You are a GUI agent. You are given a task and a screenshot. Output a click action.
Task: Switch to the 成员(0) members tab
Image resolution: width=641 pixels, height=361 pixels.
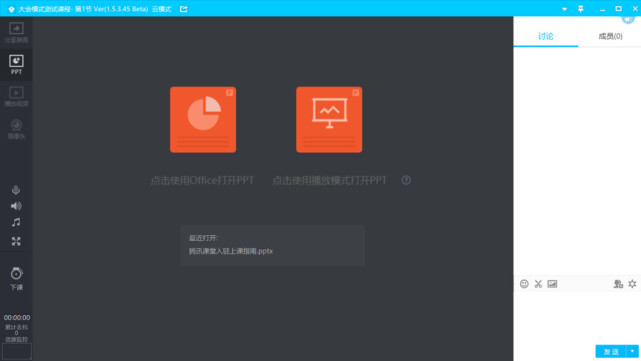pyautogui.click(x=610, y=36)
